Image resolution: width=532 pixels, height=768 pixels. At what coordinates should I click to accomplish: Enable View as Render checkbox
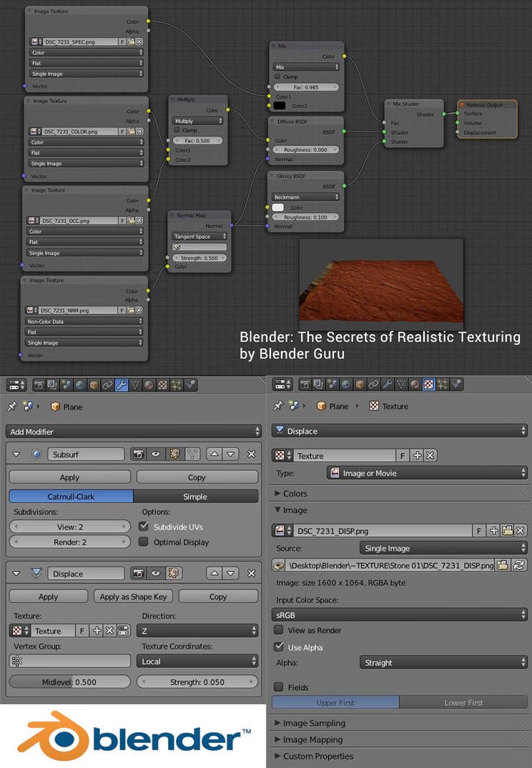(279, 630)
